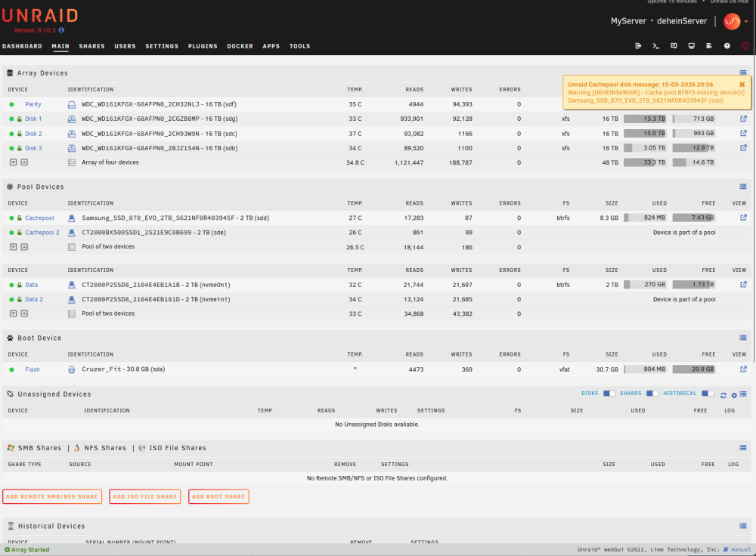Viewport: 756px width, 556px height.
Task: Collapse Array Devices rows down arrow
Action: coord(14,162)
